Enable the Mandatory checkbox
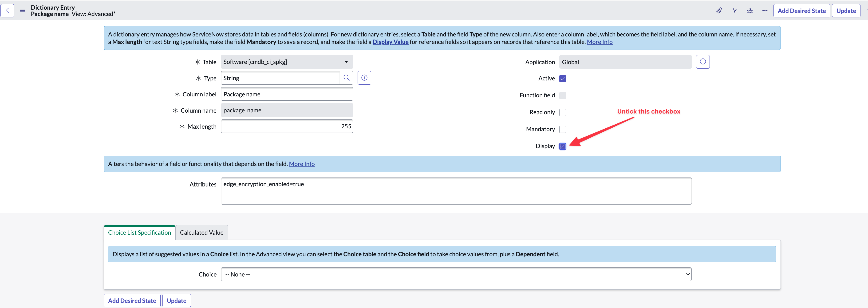 click(x=562, y=129)
